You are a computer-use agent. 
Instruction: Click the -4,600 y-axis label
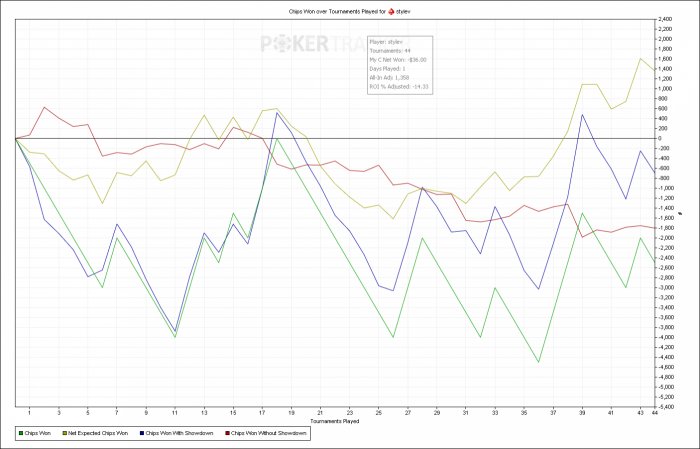coord(666,367)
